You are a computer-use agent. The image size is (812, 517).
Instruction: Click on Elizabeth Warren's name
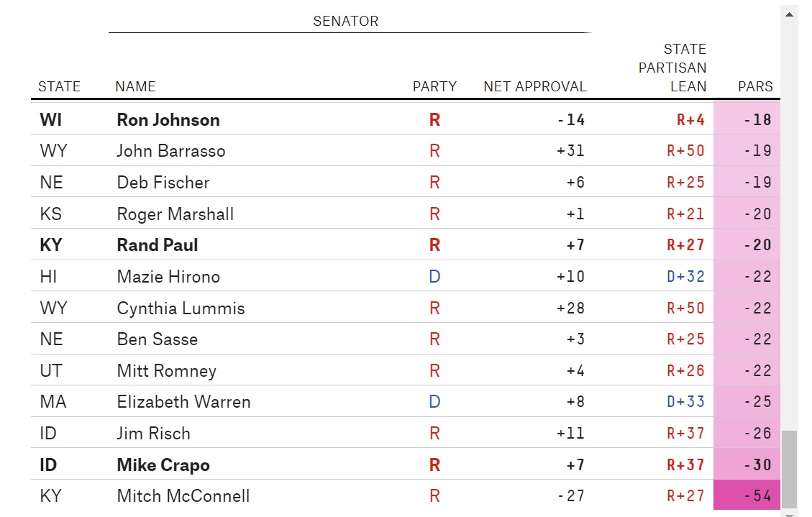(183, 402)
